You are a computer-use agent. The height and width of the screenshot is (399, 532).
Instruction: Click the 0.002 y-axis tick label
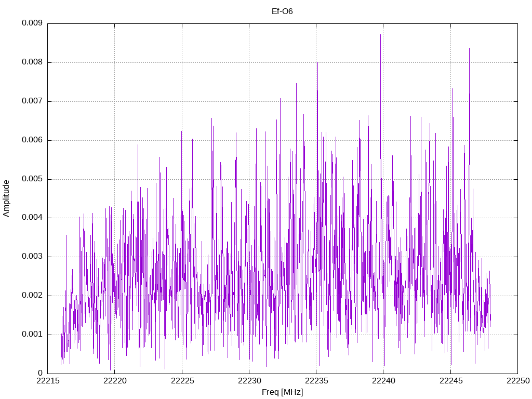(x=32, y=296)
